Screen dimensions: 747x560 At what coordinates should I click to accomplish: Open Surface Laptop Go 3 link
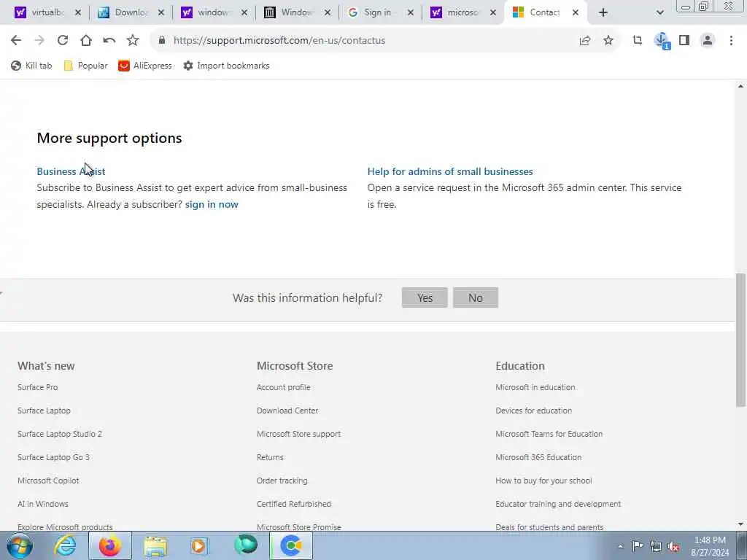pyautogui.click(x=53, y=457)
